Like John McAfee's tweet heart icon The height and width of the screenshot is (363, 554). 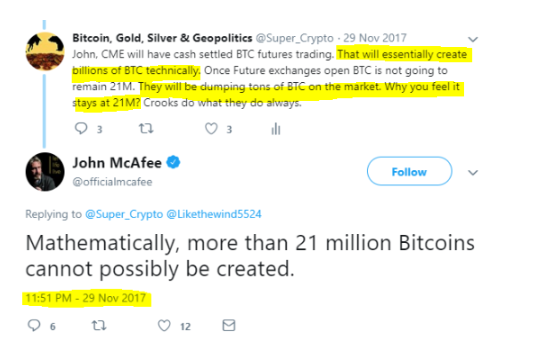pos(164,326)
